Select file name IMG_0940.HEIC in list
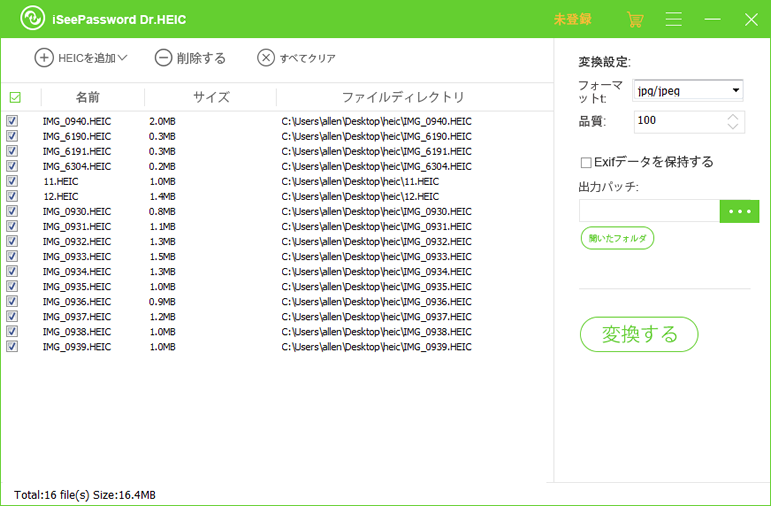Viewport: 771px width, 506px height. [77, 121]
